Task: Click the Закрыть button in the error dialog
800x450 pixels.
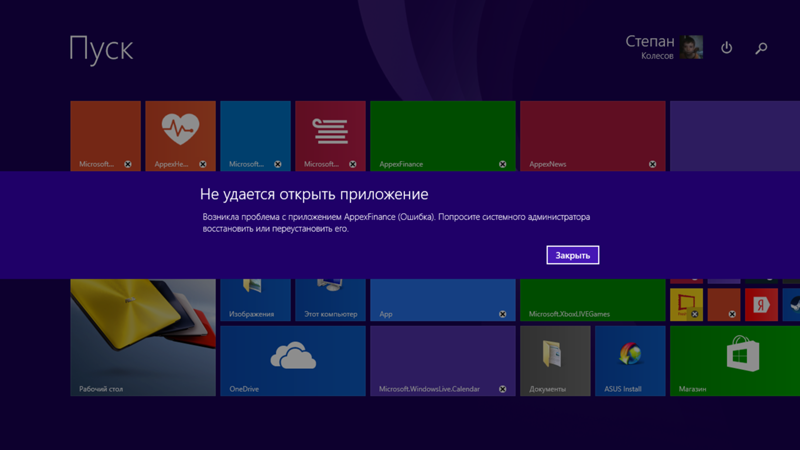Action: (x=572, y=255)
